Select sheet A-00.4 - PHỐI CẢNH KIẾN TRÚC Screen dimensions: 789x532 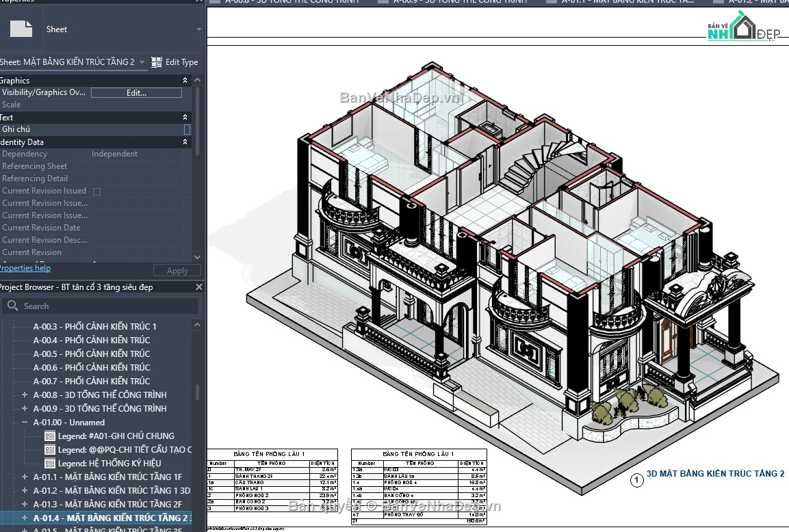click(x=92, y=340)
